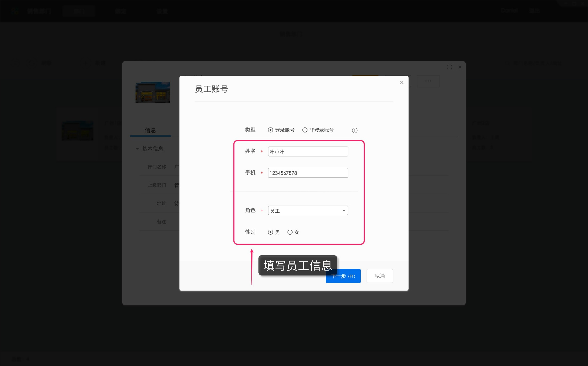
Task: Click the 姓名 field containing 叶小叶
Action: tap(308, 151)
